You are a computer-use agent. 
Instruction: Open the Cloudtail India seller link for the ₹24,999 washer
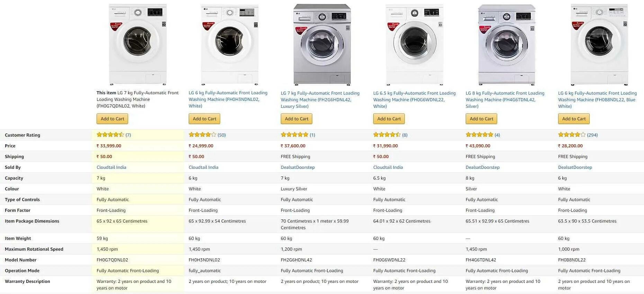click(203, 167)
